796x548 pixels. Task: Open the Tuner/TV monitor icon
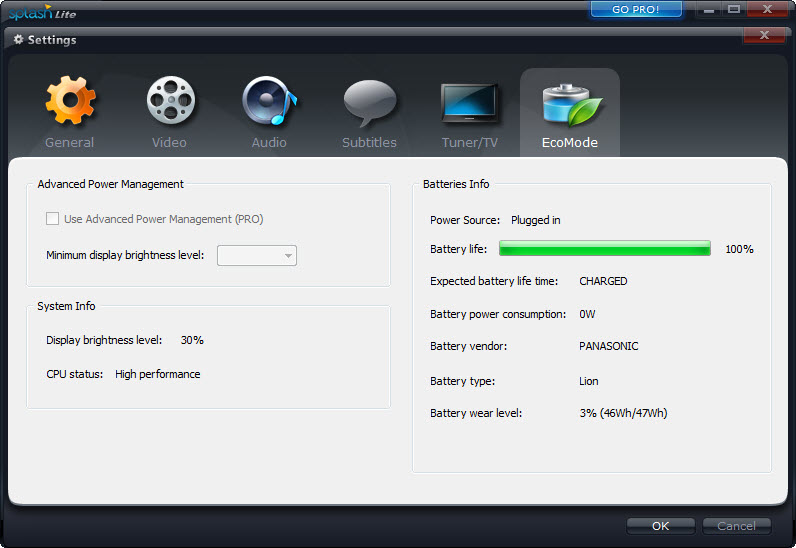(x=469, y=103)
